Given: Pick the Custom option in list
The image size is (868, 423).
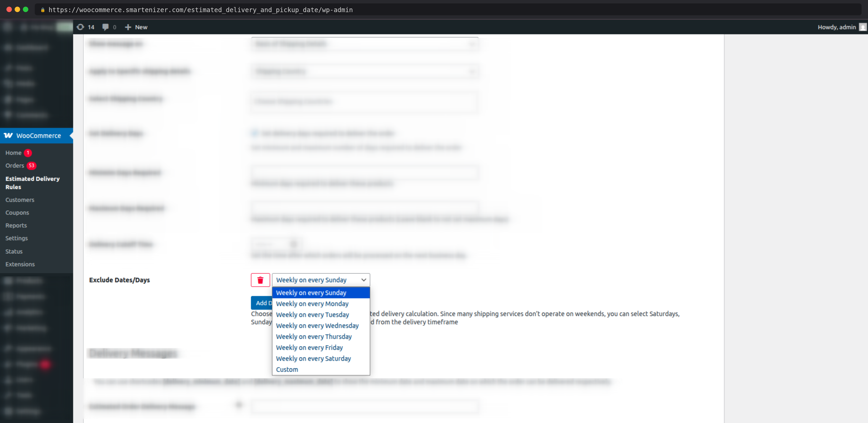Looking at the screenshot, I should (x=287, y=369).
